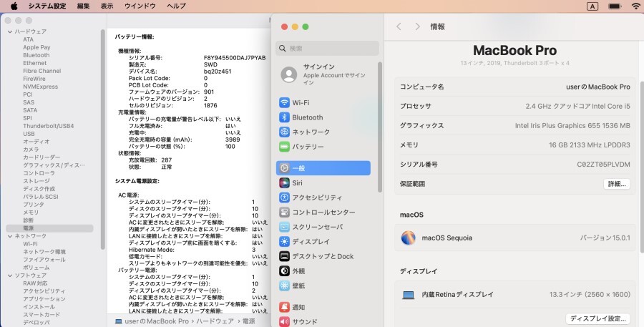
Task: Open the ウインドウ menu
Action: 140,6
